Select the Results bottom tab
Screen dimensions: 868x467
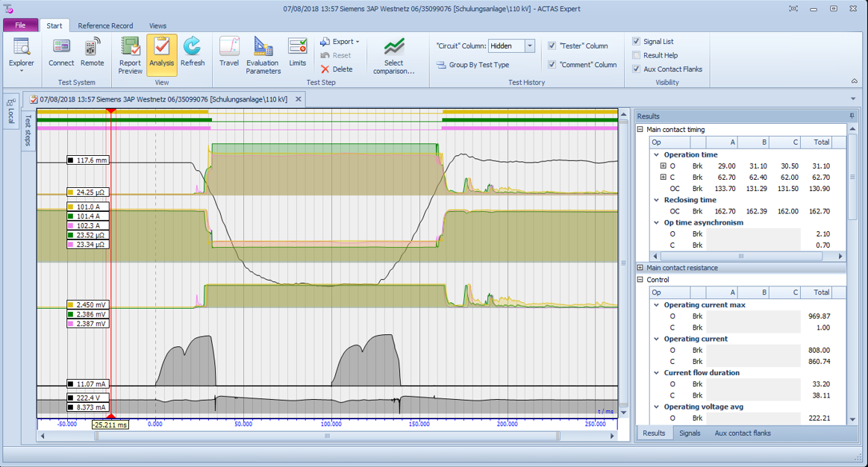654,433
